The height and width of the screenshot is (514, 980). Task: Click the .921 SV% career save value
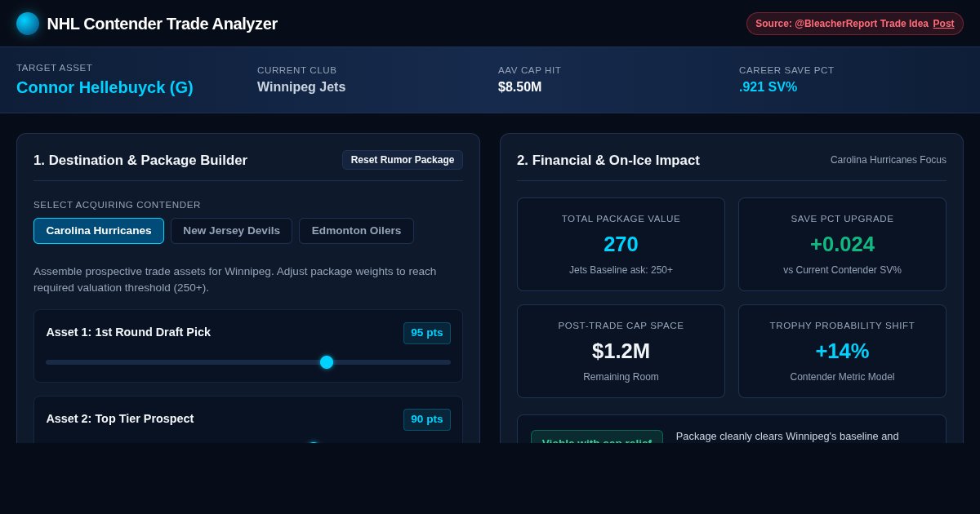point(768,86)
